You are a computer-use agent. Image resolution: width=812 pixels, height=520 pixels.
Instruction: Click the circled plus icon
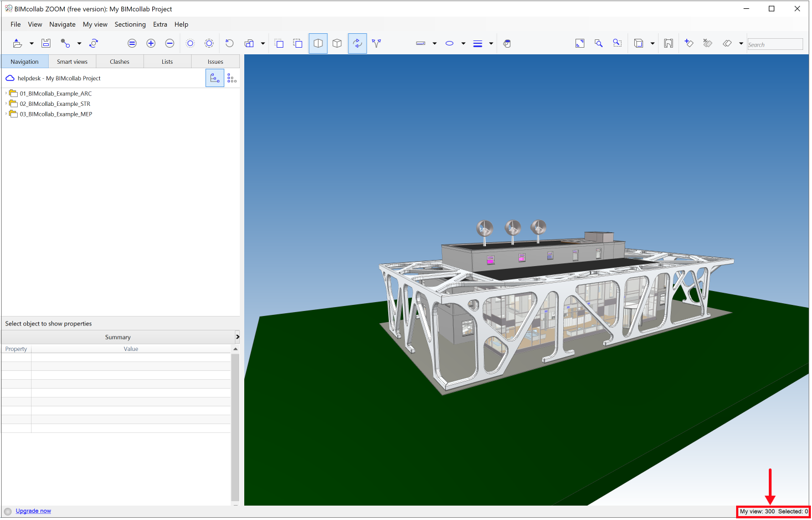click(x=151, y=43)
